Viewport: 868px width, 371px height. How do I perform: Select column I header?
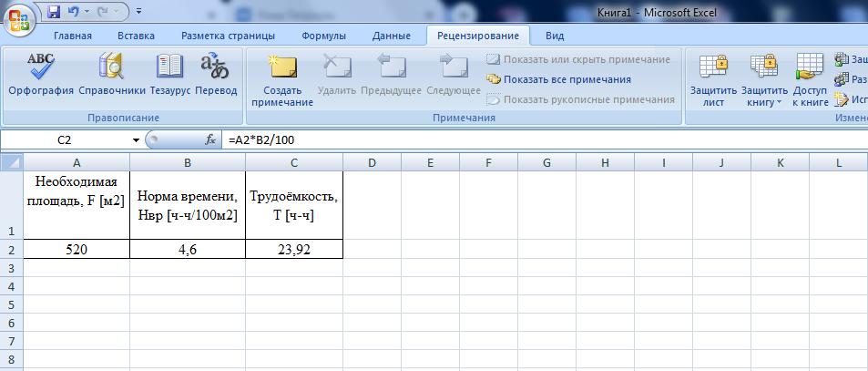[663, 162]
